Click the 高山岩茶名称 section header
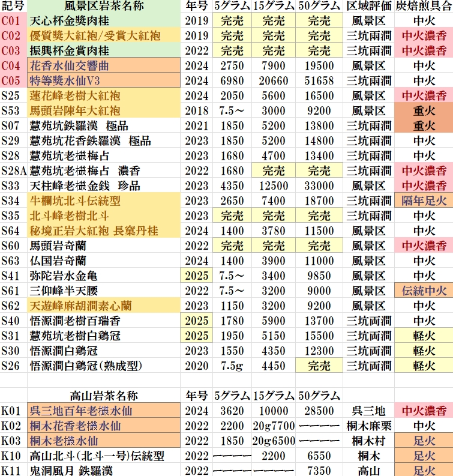This screenshot has height=476, width=453. (104, 396)
